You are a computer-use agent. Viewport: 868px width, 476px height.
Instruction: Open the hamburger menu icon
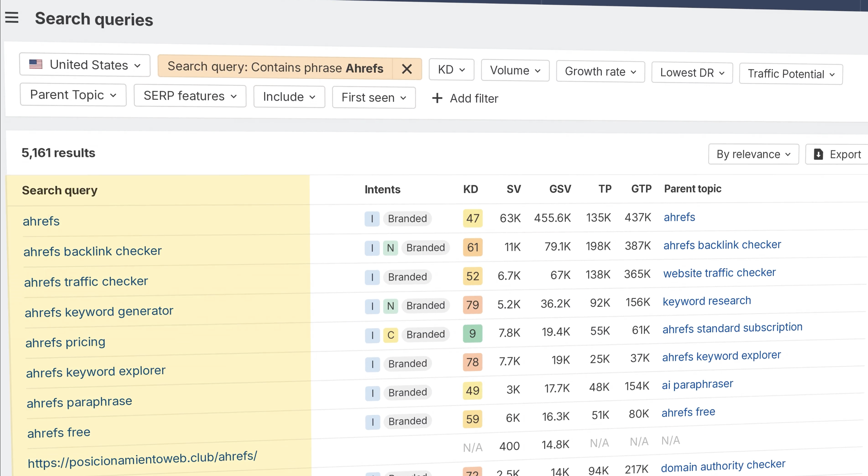pos(12,18)
